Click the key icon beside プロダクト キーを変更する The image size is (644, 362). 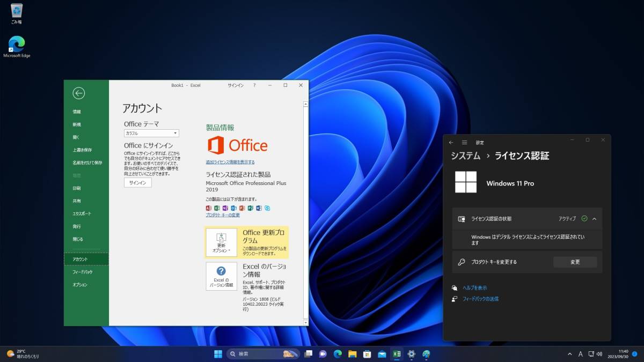[461, 262]
